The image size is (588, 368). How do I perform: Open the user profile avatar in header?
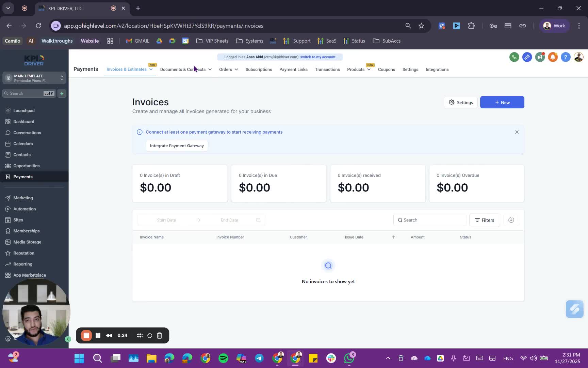click(x=578, y=57)
